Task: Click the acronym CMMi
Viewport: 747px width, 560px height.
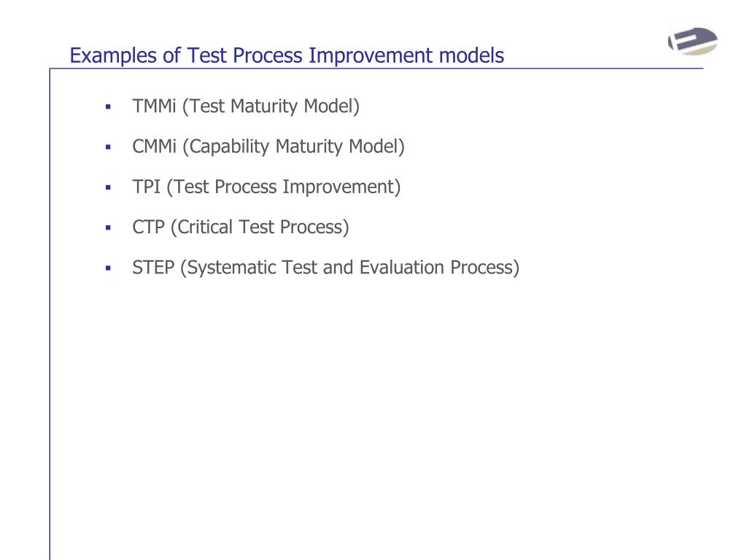Action: 155,146
